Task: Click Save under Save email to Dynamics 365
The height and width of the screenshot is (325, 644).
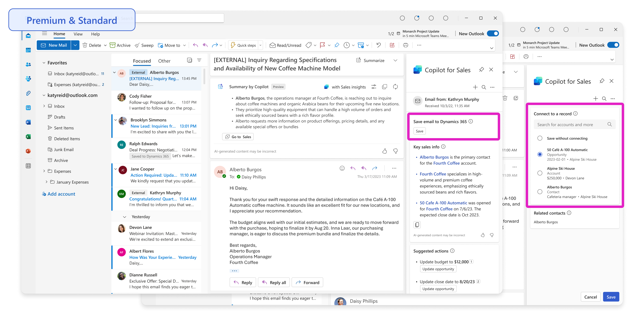Action: [420, 131]
